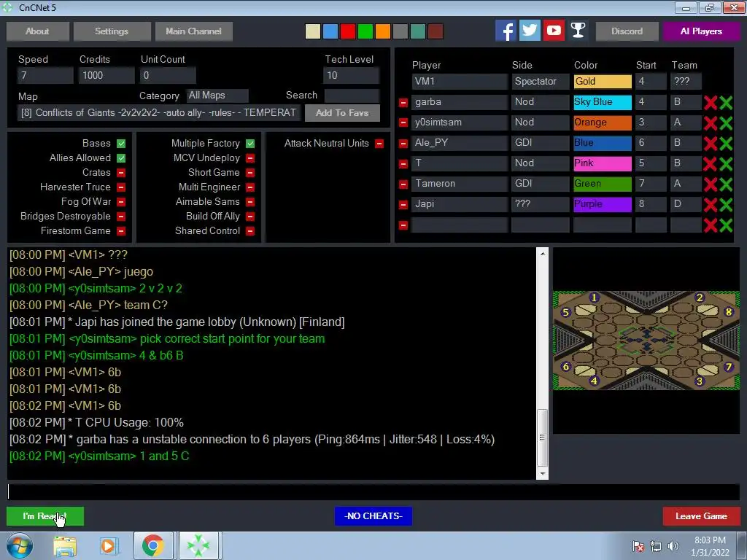Open the volume speaker tray icon
Screen dimensions: 747x560
point(673,546)
